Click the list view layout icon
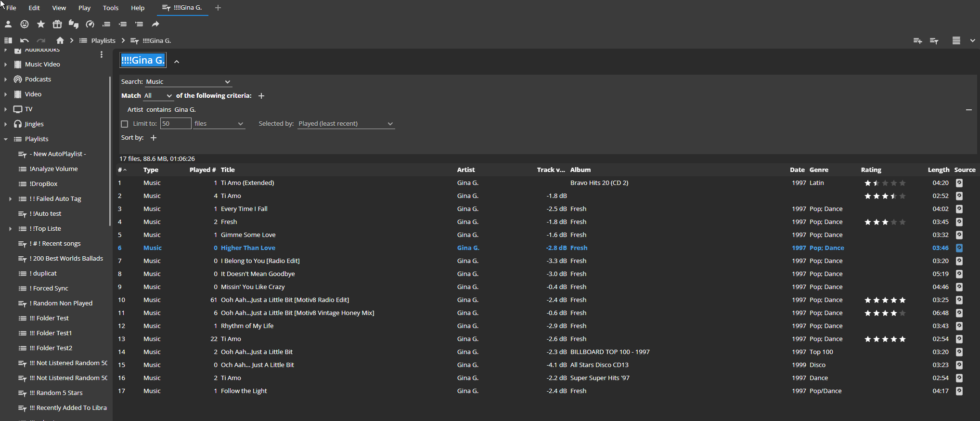Image resolution: width=980 pixels, height=421 pixels. tap(956, 41)
